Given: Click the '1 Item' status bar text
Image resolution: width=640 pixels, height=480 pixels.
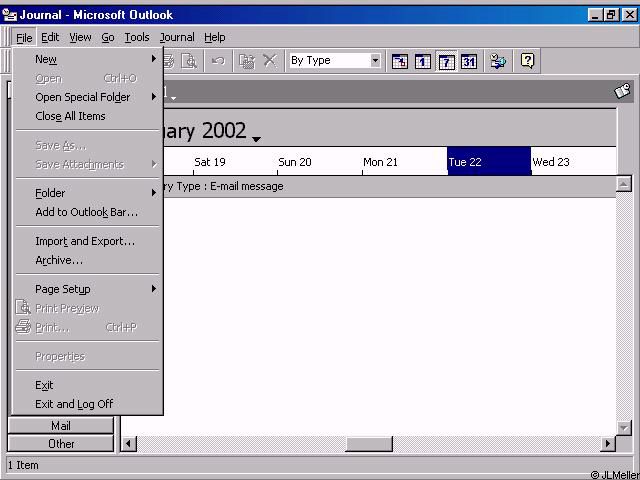Looking at the screenshot, I should coord(23,465).
